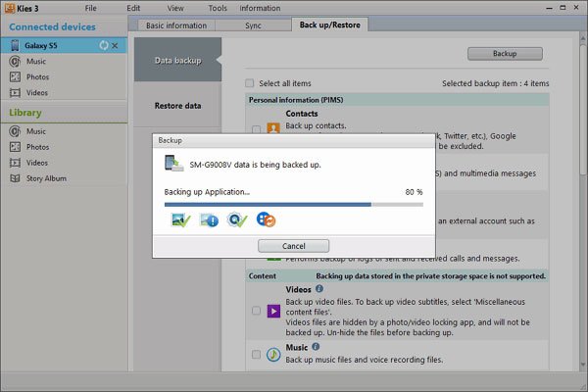Screen dimensions: 588x392
Task: Open Music under Connected devices
Action: point(36,61)
